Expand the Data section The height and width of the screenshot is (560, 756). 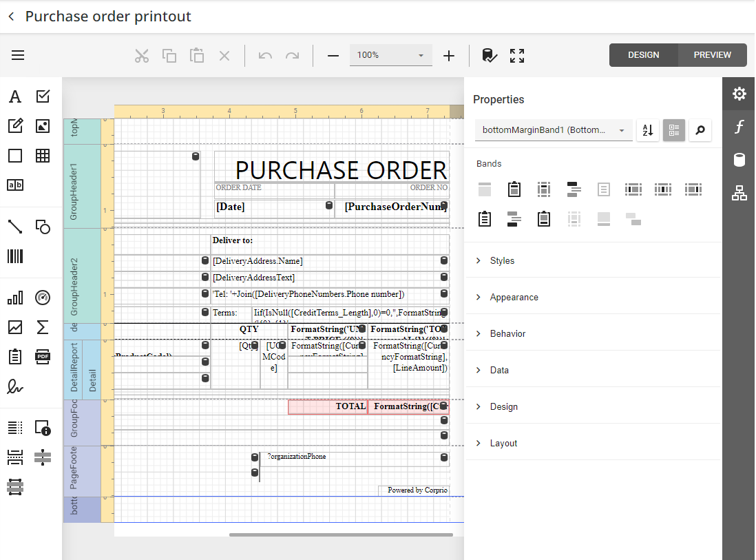593,371
